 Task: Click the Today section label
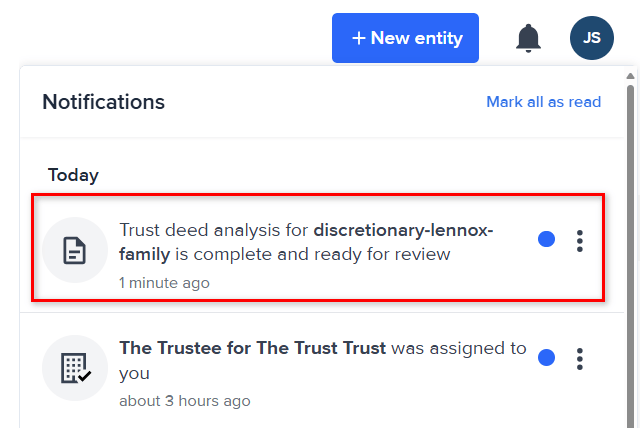click(x=73, y=175)
